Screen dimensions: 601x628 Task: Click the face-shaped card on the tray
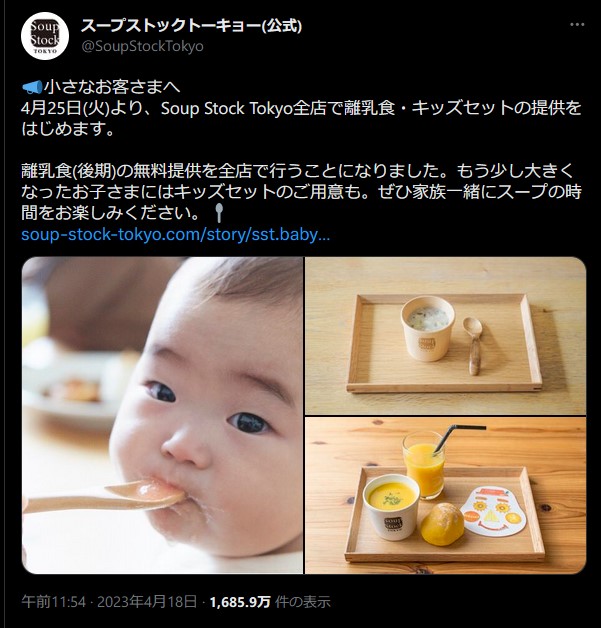click(x=493, y=511)
